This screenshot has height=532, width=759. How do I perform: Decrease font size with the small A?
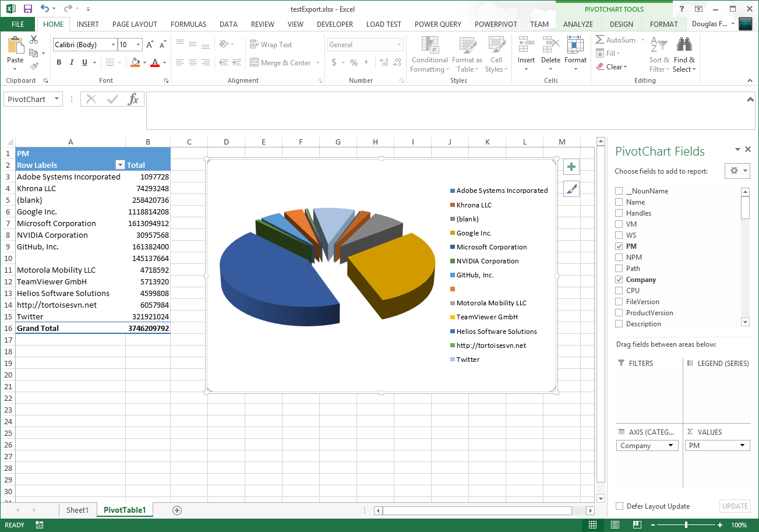(163, 45)
